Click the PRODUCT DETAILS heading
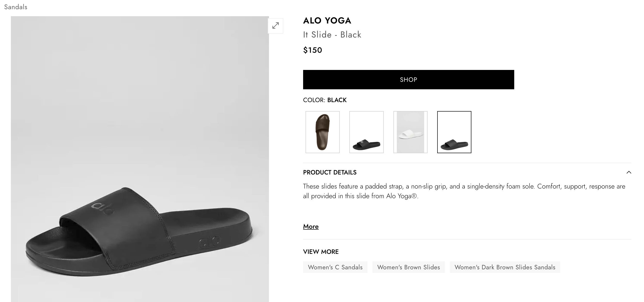Screen dimensions: 644x302 click(x=330, y=172)
